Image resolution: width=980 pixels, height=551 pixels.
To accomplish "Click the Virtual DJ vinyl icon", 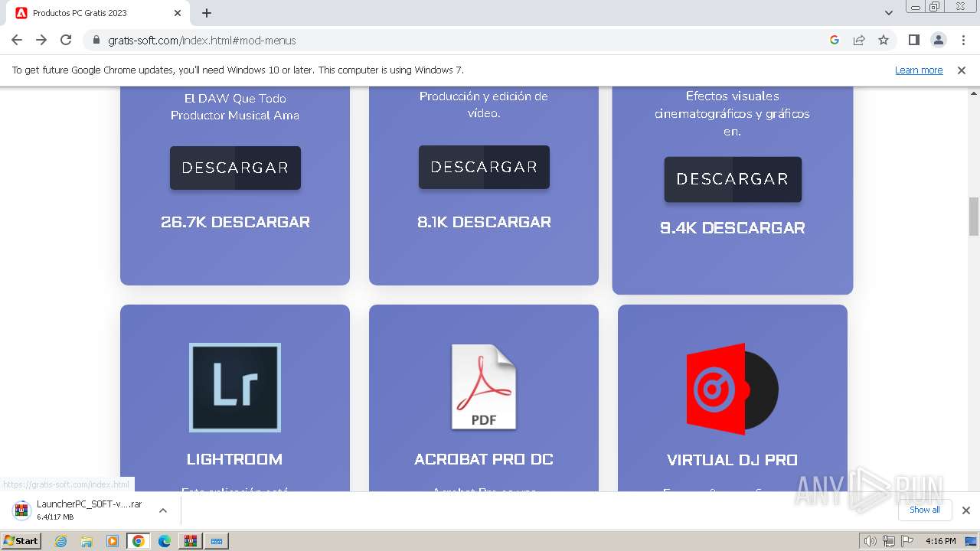I will [733, 389].
